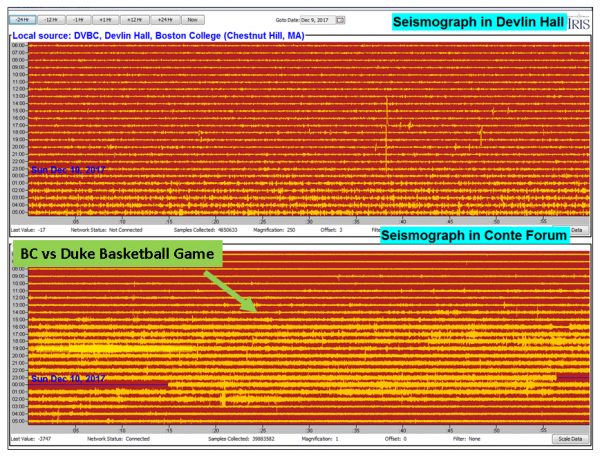This screenshot has height=456, width=600.
Task: Click the 'Offset: 0' status entry
Action: [x=396, y=439]
